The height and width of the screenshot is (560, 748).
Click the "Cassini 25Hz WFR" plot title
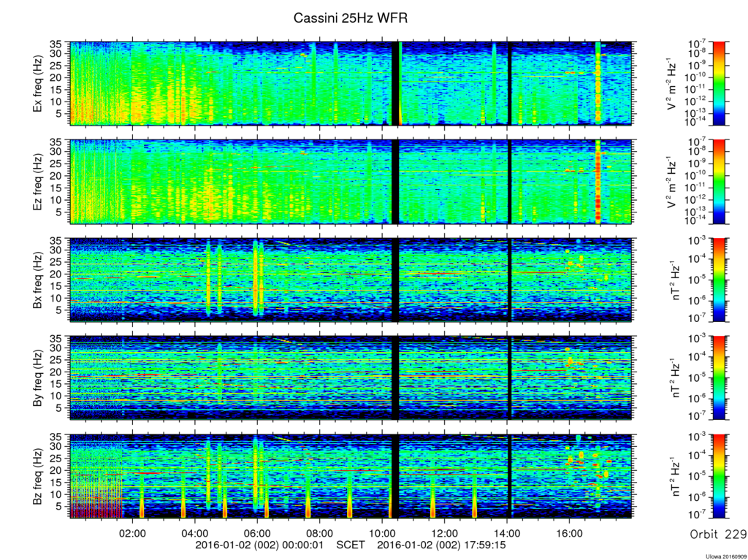351,18
